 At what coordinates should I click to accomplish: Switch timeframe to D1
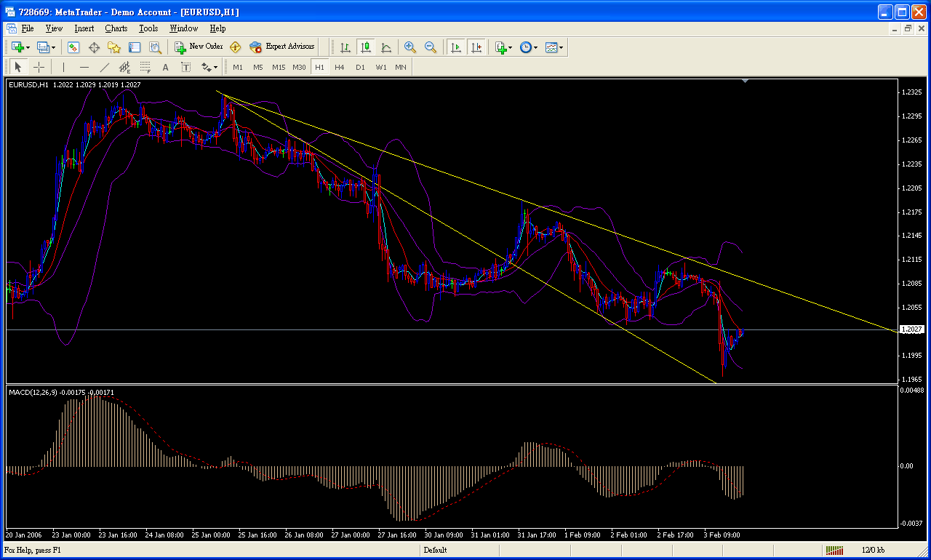360,68
